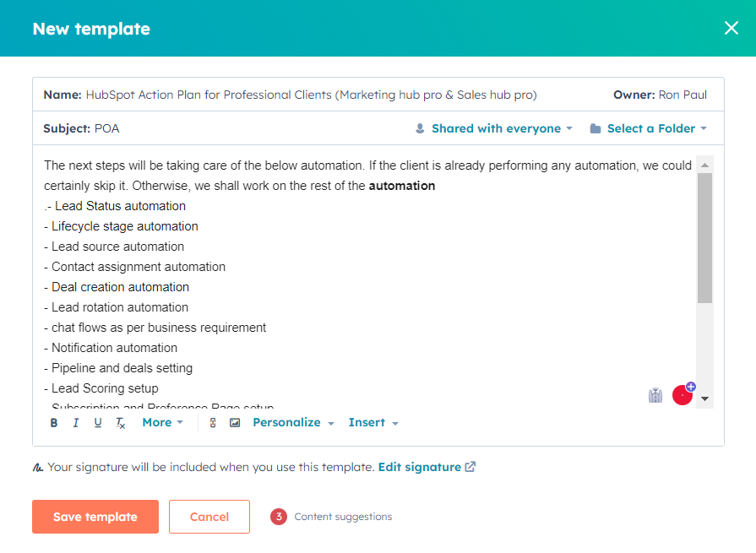The height and width of the screenshot is (553, 756).
Task: Click the red Content suggestions count badge
Action: pyautogui.click(x=279, y=516)
